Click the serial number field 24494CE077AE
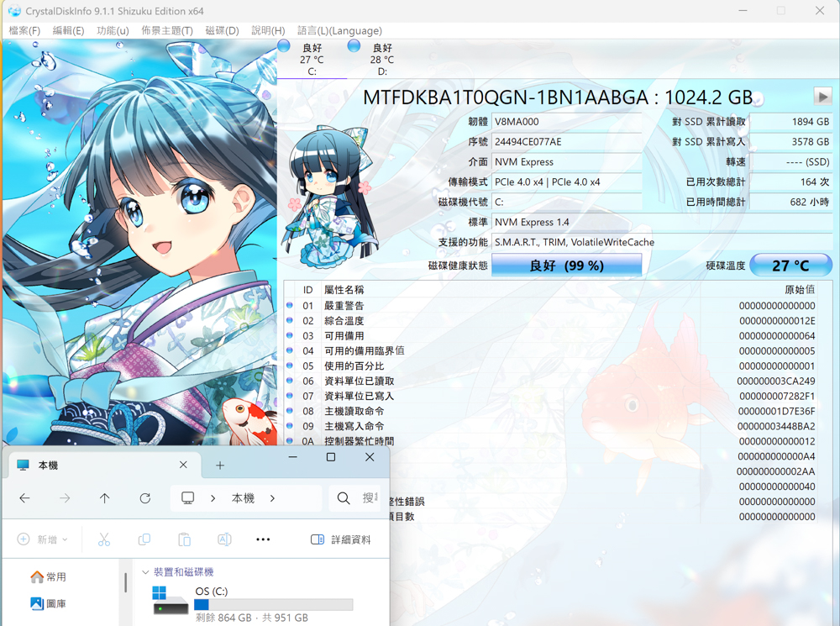The height and width of the screenshot is (626, 840). 567,141
